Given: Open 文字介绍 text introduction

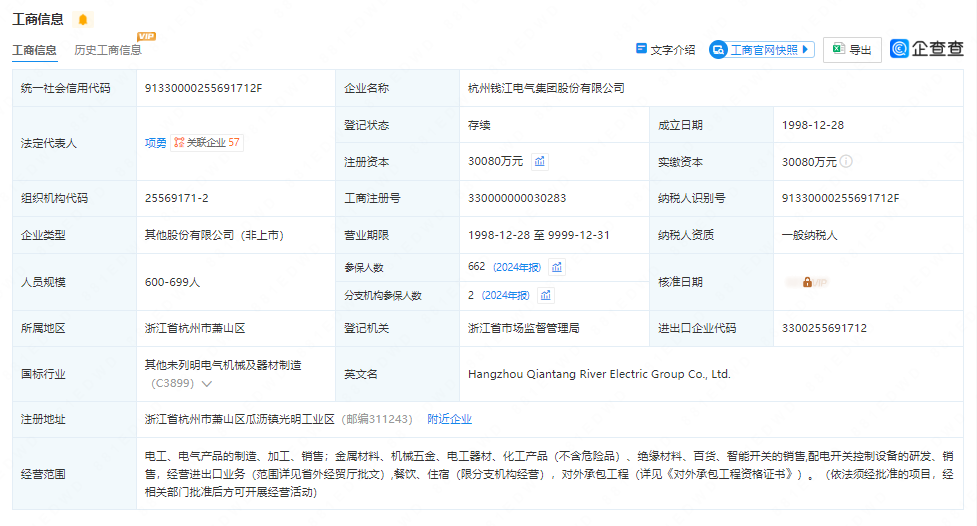Looking at the screenshot, I should click(665, 50).
